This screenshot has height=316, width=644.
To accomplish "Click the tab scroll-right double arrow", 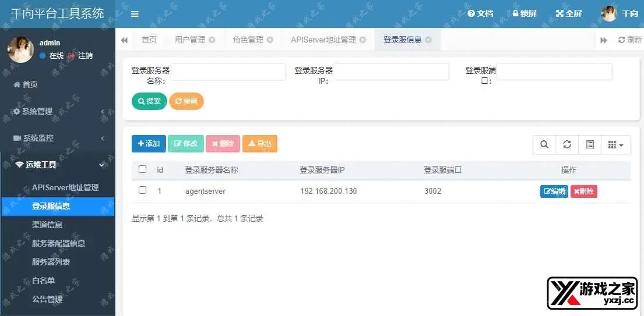I will point(604,40).
